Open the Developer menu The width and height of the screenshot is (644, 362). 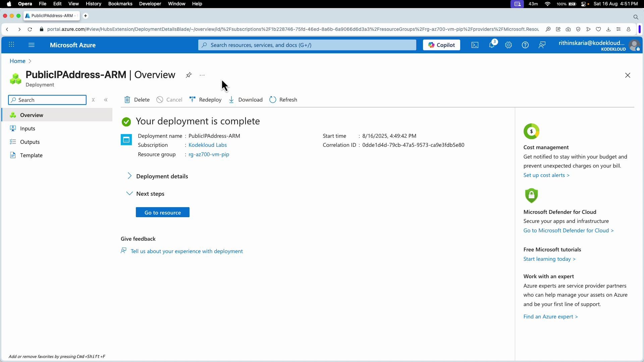[150, 4]
